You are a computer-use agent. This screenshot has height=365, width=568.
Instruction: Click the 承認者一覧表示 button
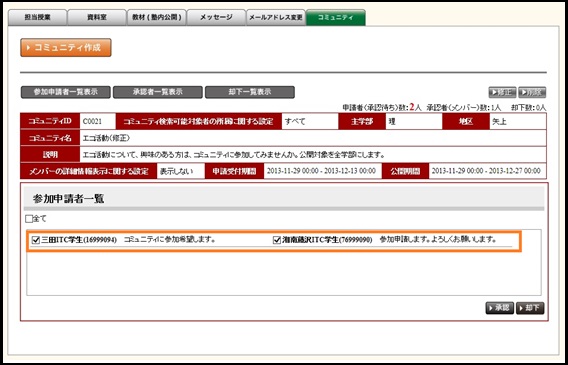pos(158,92)
